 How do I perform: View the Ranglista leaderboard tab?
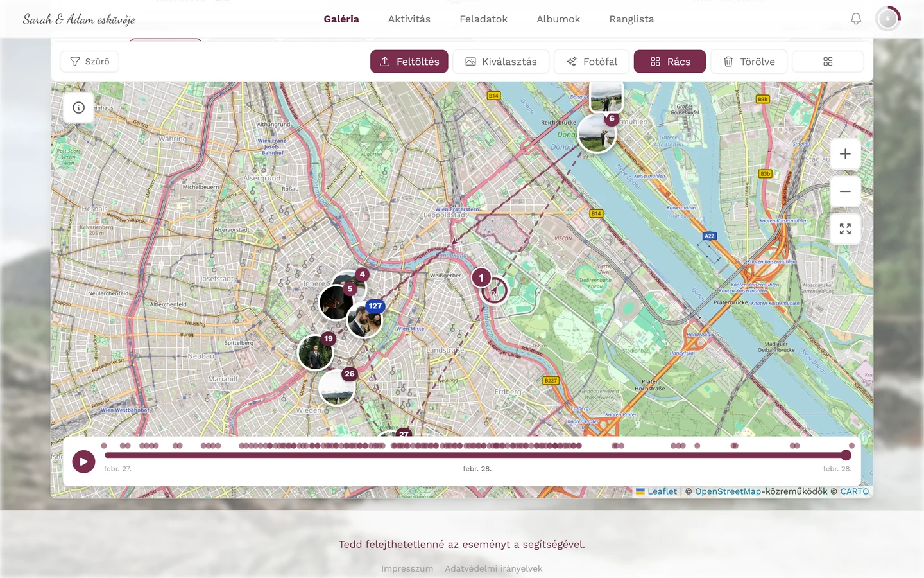point(632,19)
